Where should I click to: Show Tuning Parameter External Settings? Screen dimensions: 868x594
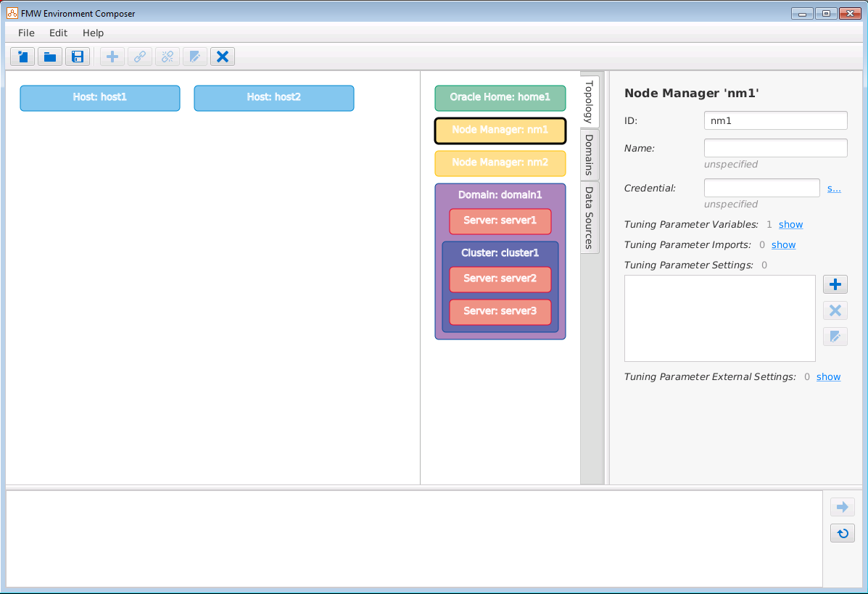828,376
